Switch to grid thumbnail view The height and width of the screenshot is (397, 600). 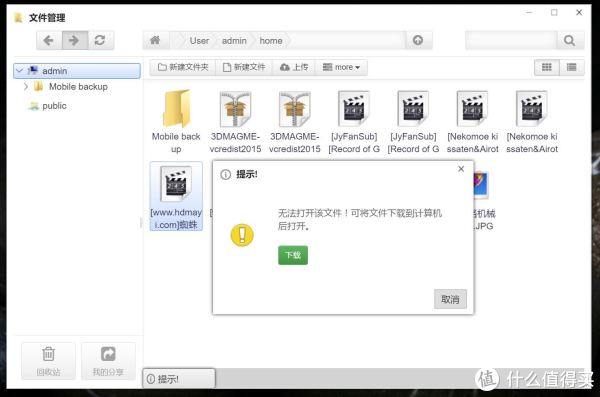pyautogui.click(x=546, y=67)
